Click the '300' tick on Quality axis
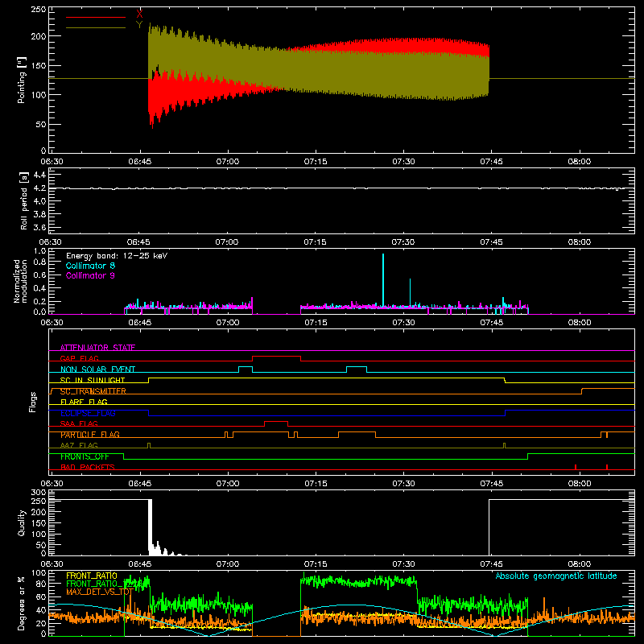 39,493
